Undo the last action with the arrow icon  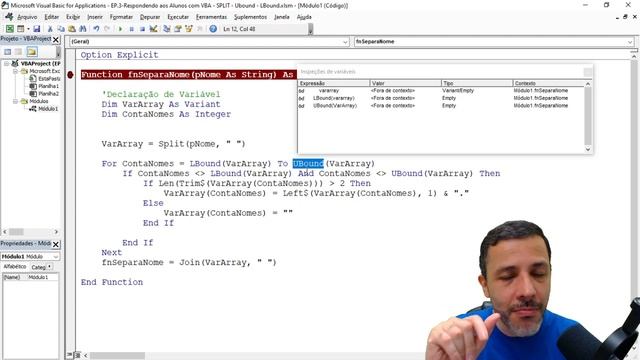click(x=96, y=29)
